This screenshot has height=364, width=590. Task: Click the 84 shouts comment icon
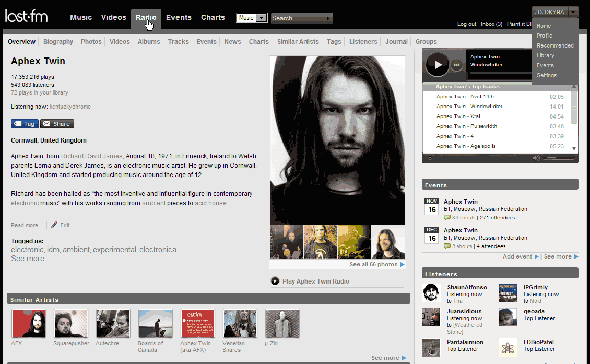click(x=447, y=218)
